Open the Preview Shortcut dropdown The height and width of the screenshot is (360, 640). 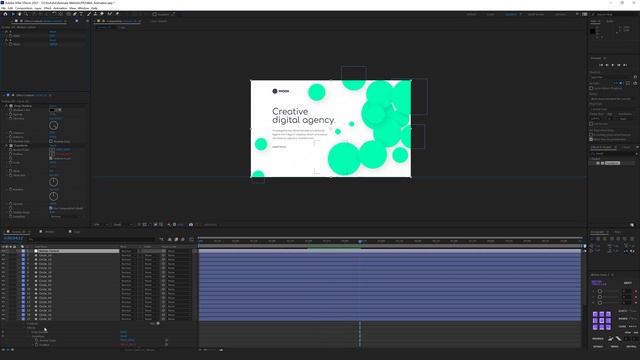pos(610,77)
